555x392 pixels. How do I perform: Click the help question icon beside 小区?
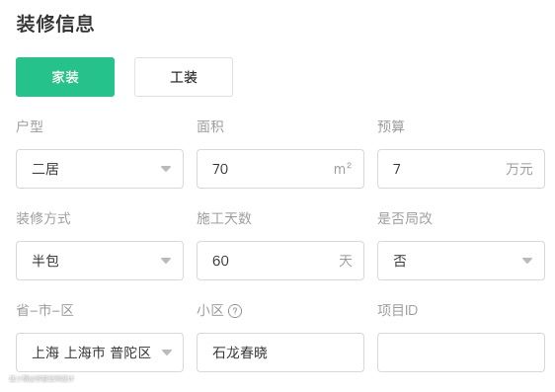pyautogui.click(x=235, y=311)
